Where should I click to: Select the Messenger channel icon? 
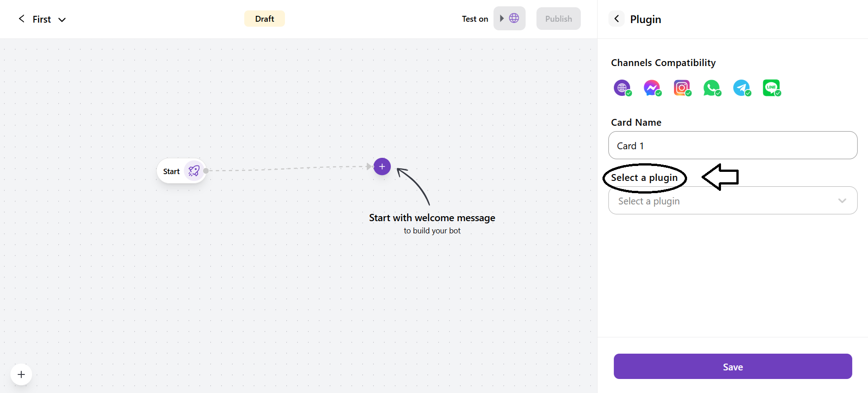[652, 88]
